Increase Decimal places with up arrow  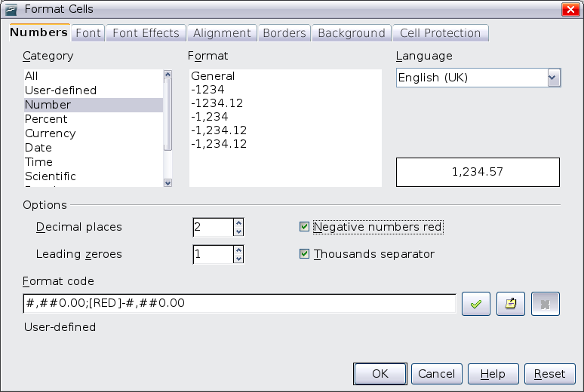tap(238, 222)
